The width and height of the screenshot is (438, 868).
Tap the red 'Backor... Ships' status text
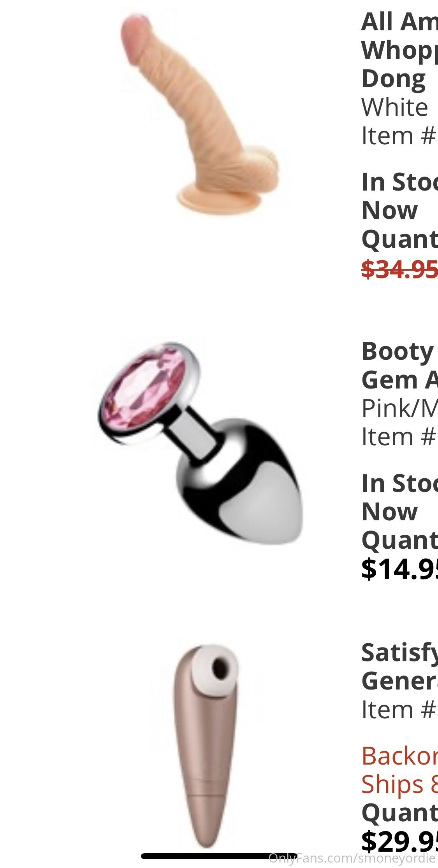(x=399, y=770)
